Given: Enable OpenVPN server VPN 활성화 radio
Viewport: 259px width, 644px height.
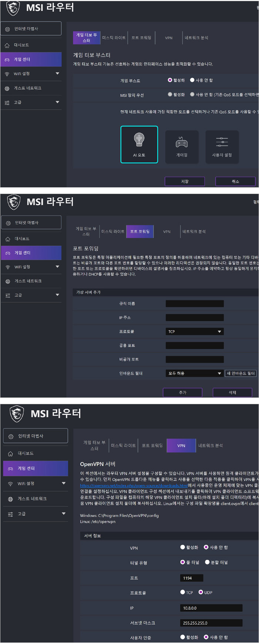Looking at the screenshot, I should (x=182, y=547).
